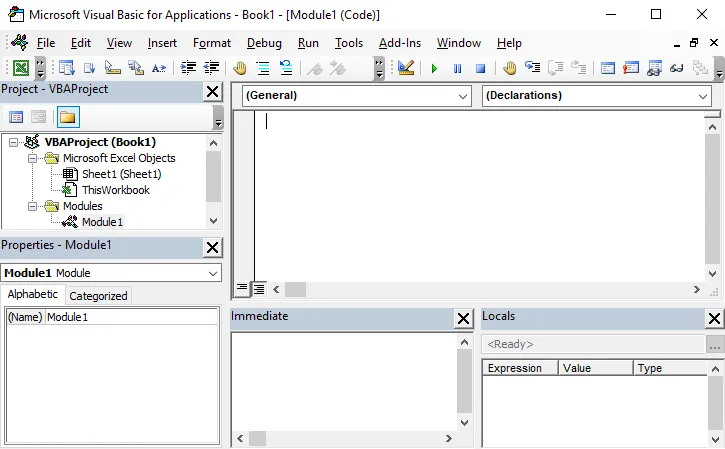
Task: Close the Immediate window pane
Action: [463, 319]
